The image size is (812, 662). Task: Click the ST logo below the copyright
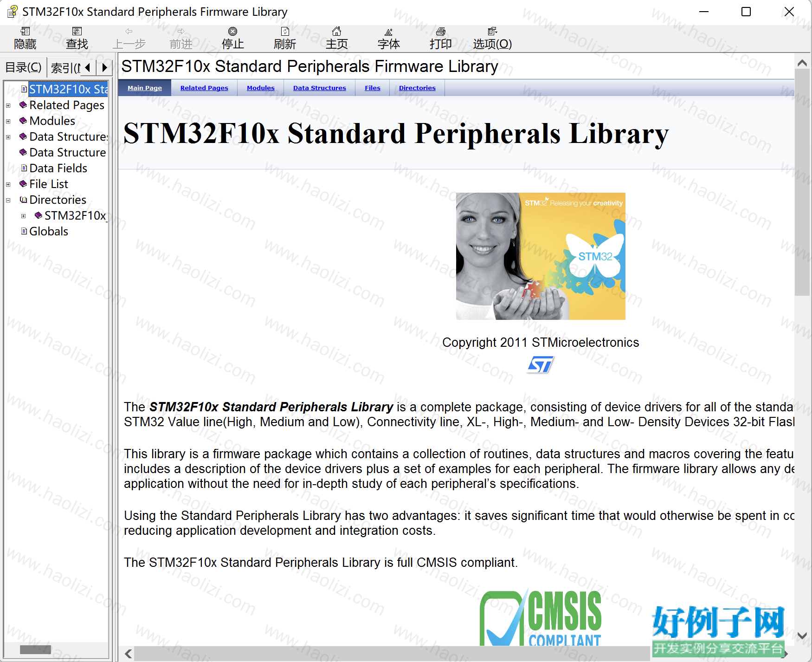click(x=541, y=365)
